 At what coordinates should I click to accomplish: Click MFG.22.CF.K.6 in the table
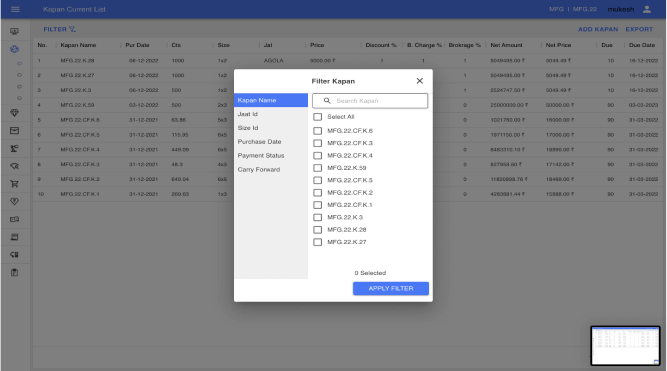(80, 120)
